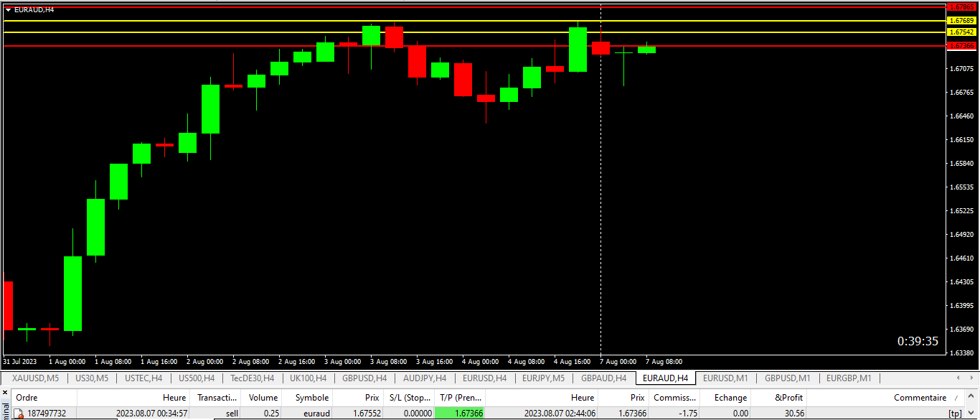Open the GBPUSD,M1 chart tab
Viewport: 980px width, 420px height.
click(x=787, y=378)
